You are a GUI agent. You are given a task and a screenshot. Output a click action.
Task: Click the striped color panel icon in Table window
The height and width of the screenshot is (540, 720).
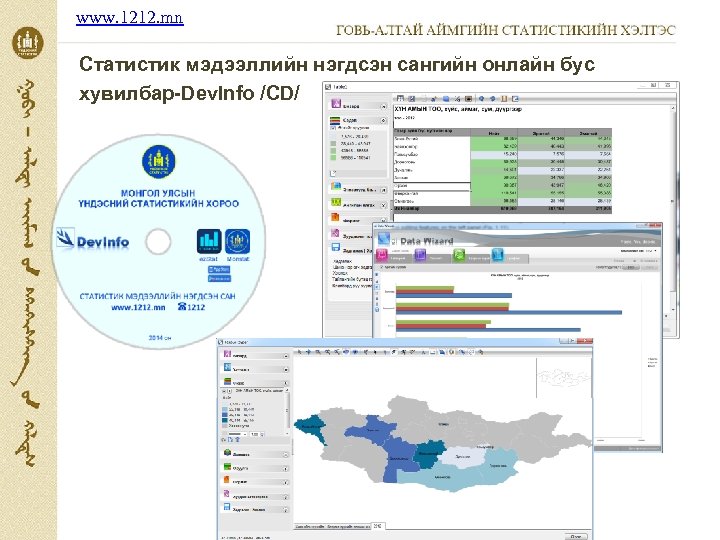(x=335, y=120)
